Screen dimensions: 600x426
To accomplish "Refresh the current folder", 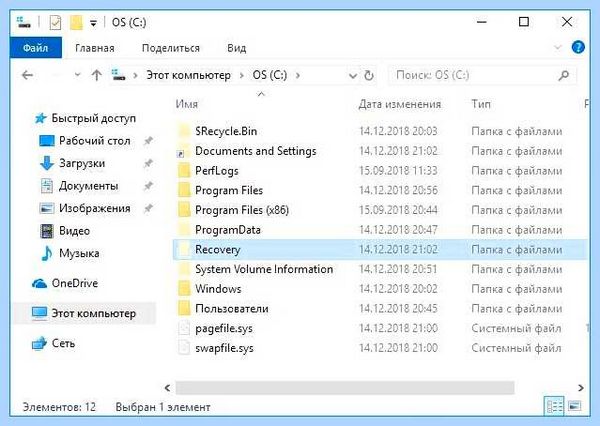I will tap(369, 75).
